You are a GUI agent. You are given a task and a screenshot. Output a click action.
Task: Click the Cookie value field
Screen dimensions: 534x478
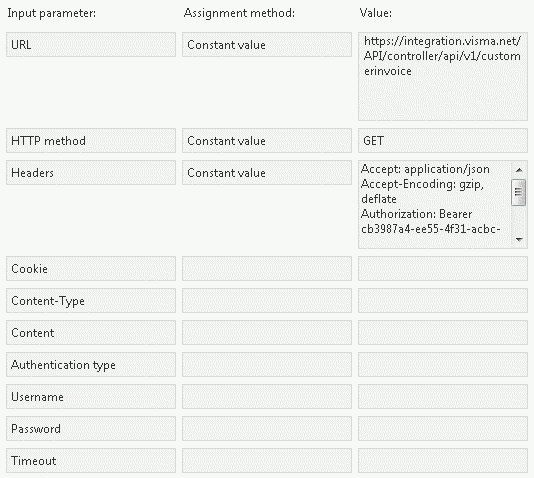pos(443,269)
